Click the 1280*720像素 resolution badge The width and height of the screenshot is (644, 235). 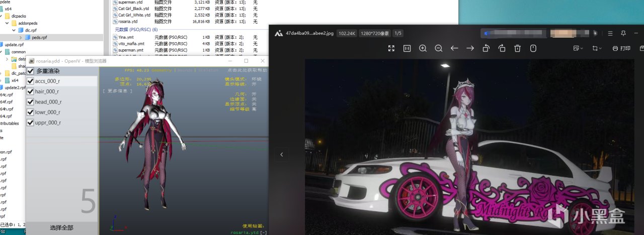[375, 33]
